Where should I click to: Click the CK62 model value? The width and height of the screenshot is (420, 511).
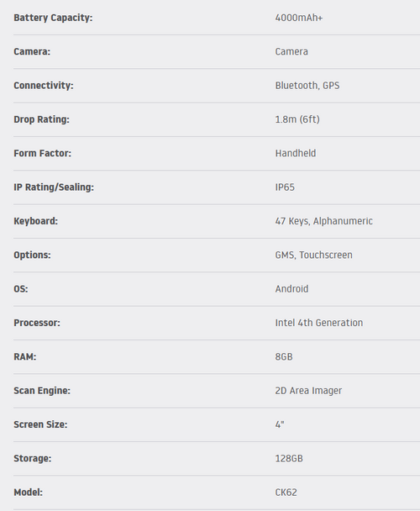[286, 493]
